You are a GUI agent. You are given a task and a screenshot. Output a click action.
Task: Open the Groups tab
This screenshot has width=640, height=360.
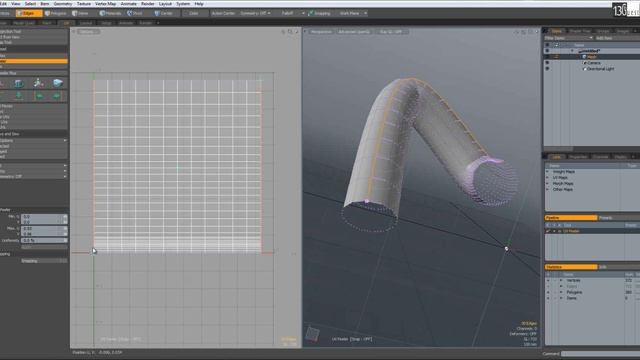pos(603,31)
